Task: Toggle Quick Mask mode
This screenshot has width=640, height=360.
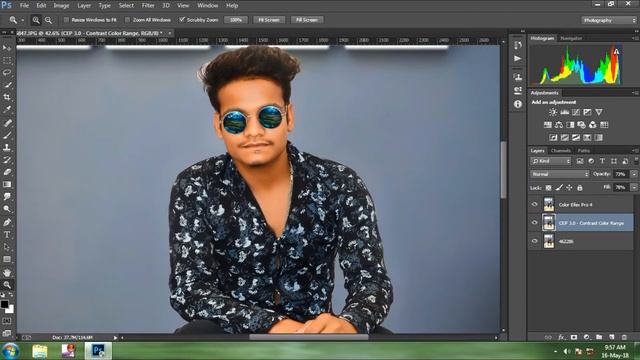Action: pyautogui.click(x=7, y=321)
